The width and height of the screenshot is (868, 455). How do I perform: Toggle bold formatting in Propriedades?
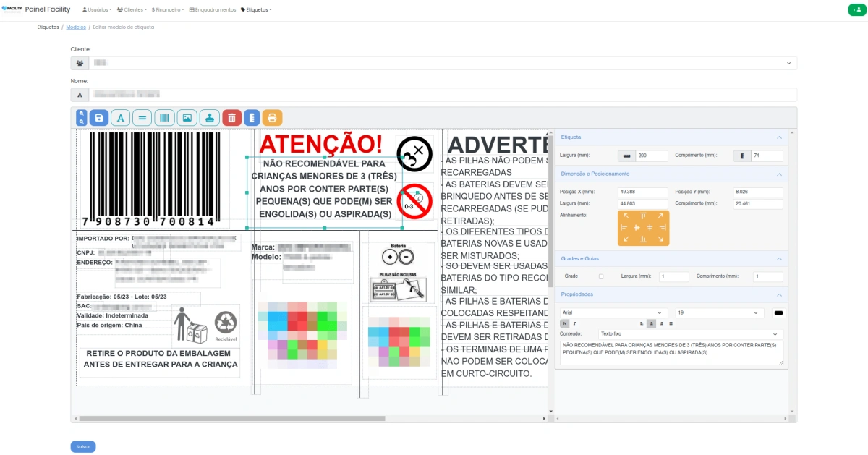coord(565,323)
